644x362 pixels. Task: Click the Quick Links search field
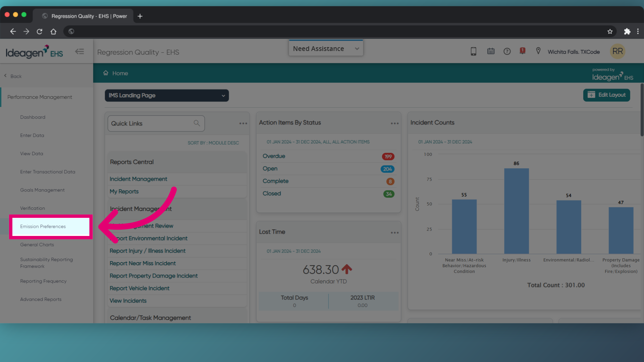[156, 123]
